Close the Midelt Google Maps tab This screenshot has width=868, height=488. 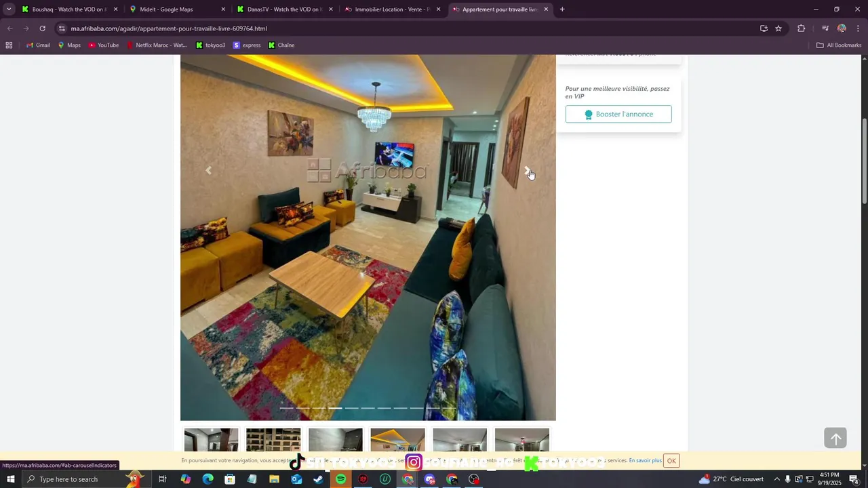pyautogui.click(x=223, y=9)
